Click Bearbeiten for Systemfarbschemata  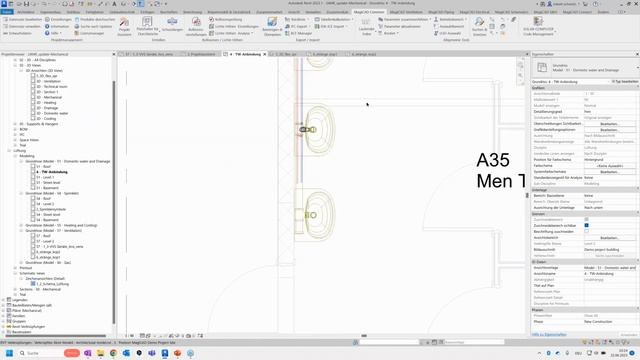609,172
